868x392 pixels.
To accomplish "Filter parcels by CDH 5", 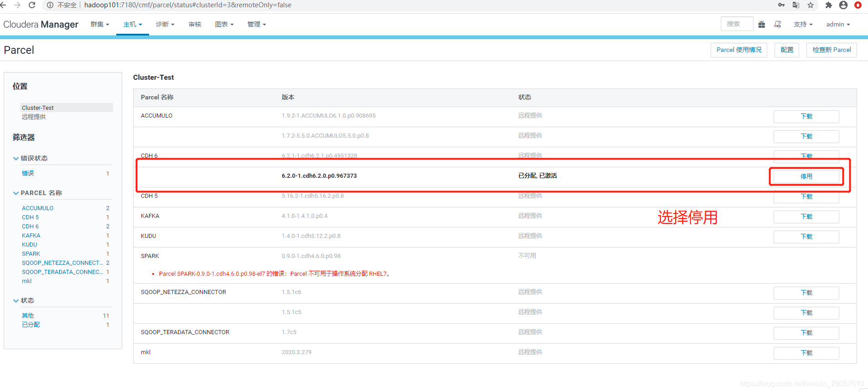I will click(x=31, y=217).
